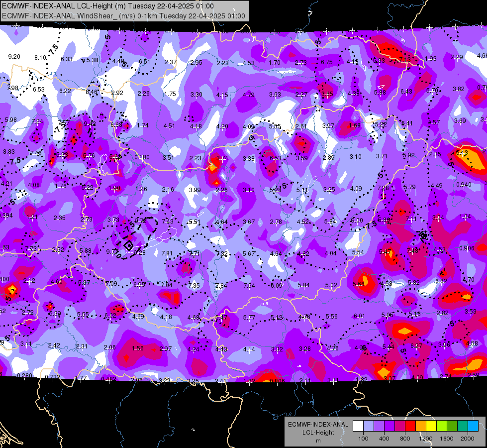Click the wind shear value 1.56

point(138,348)
